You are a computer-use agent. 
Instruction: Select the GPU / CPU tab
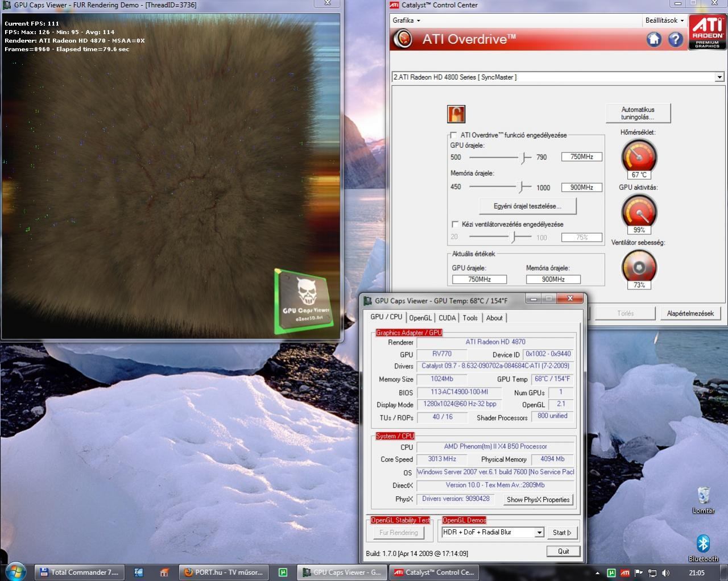[386, 317]
